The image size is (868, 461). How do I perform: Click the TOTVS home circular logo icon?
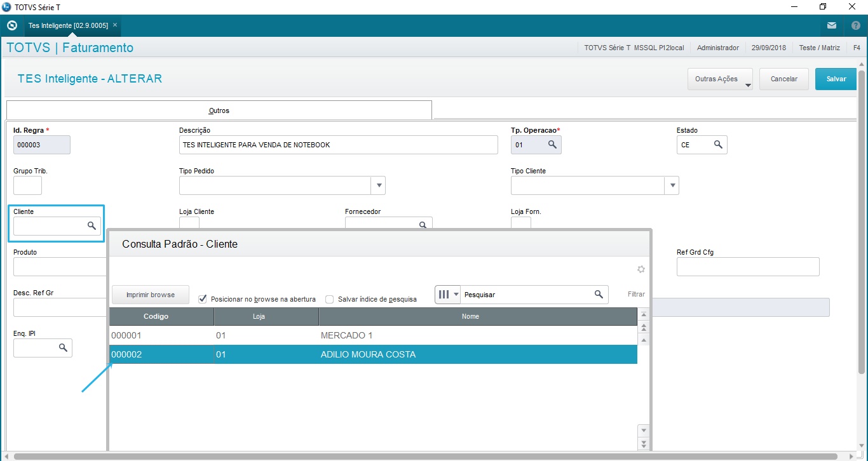point(11,26)
